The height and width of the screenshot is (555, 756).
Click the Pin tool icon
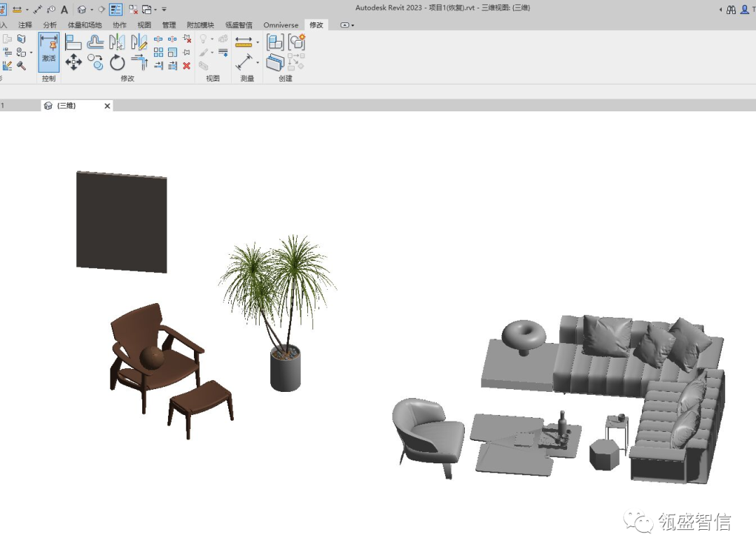(187, 52)
